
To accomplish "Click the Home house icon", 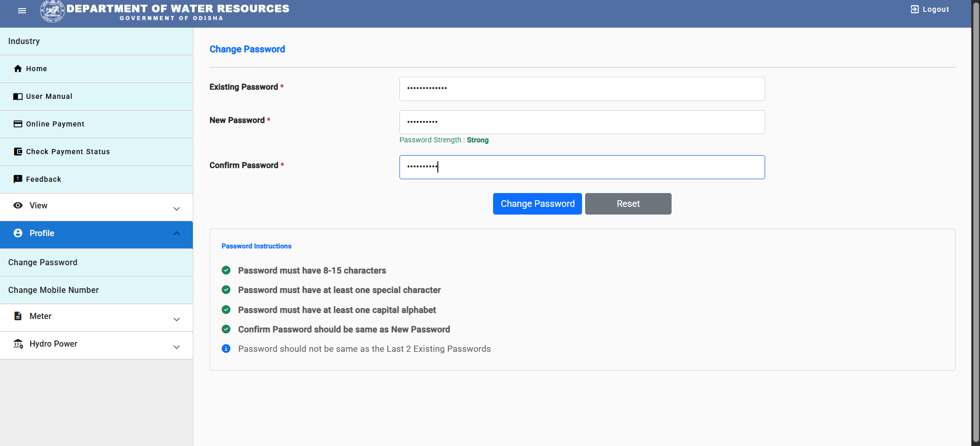I will coord(18,69).
